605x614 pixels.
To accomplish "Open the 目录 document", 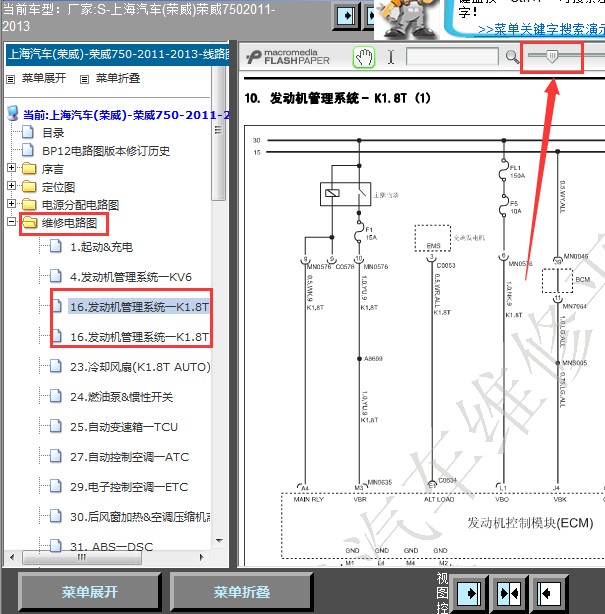I will click(53, 133).
